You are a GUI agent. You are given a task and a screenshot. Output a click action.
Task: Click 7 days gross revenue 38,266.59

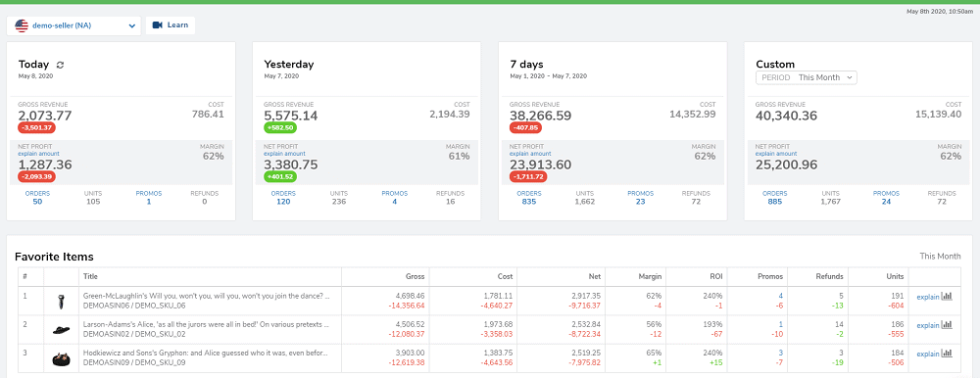[540, 116]
